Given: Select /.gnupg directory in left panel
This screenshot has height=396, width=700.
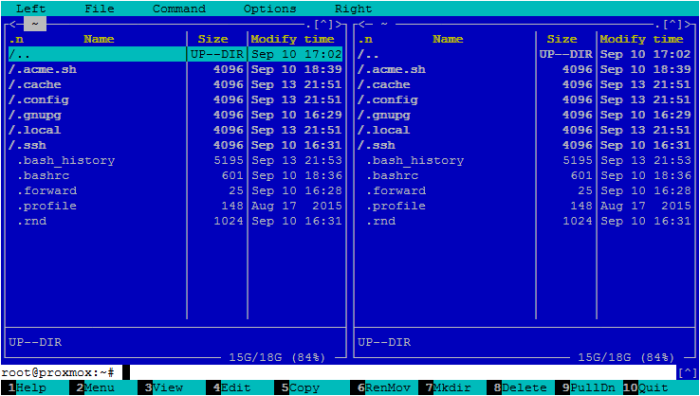Looking at the screenshot, I should pyautogui.click(x=175, y=115).
